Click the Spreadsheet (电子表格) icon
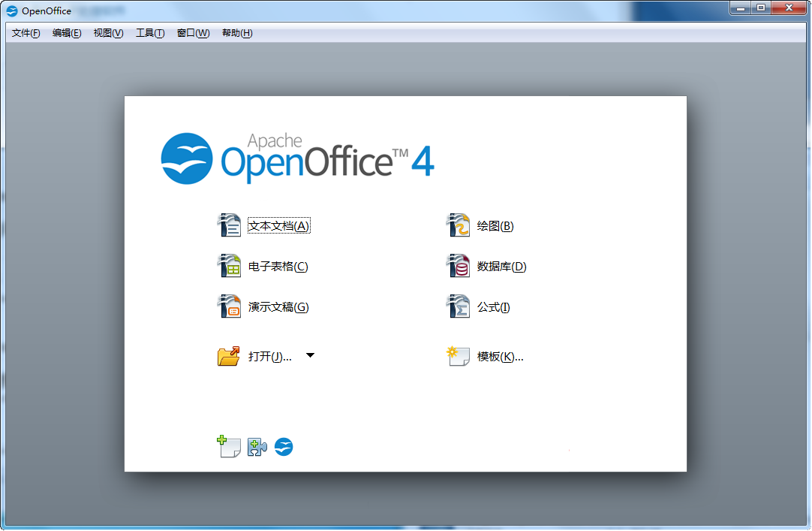812x531 pixels. 229,266
